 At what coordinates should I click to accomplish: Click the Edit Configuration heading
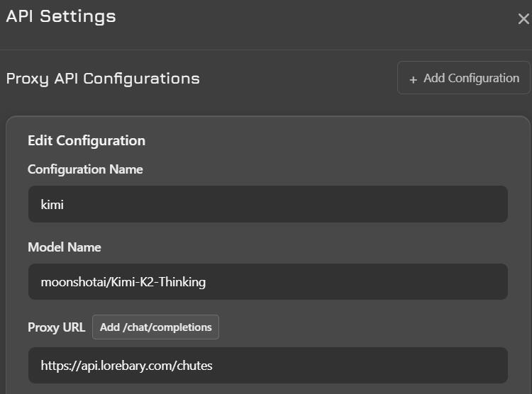(87, 140)
